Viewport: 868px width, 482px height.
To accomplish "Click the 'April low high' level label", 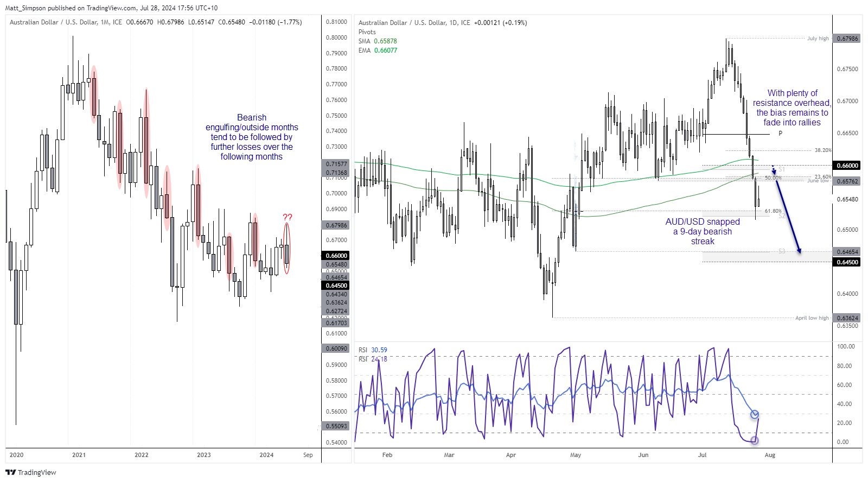I will point(812,318).
